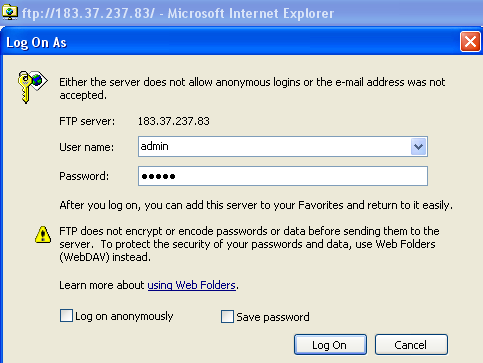Tick the Save password checkbox
Image resolution: width=483 pixels, height=363 pixels.
point(227,317)
